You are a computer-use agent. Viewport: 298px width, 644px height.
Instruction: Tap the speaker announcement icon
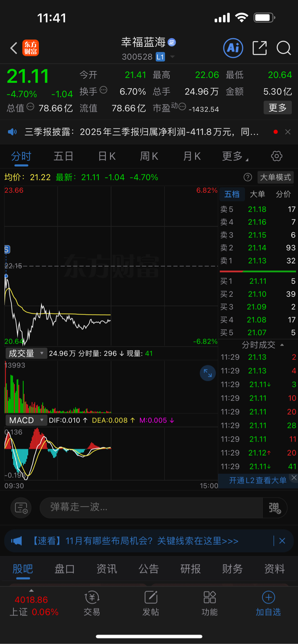12,132
